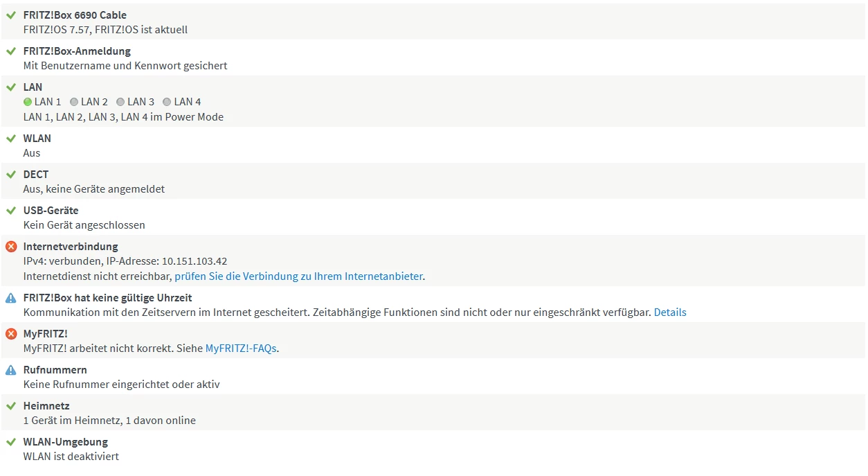Open the MyFRITZ!-FAQs link
Viewport: 868px width, 476px height.
click(241, 348)
